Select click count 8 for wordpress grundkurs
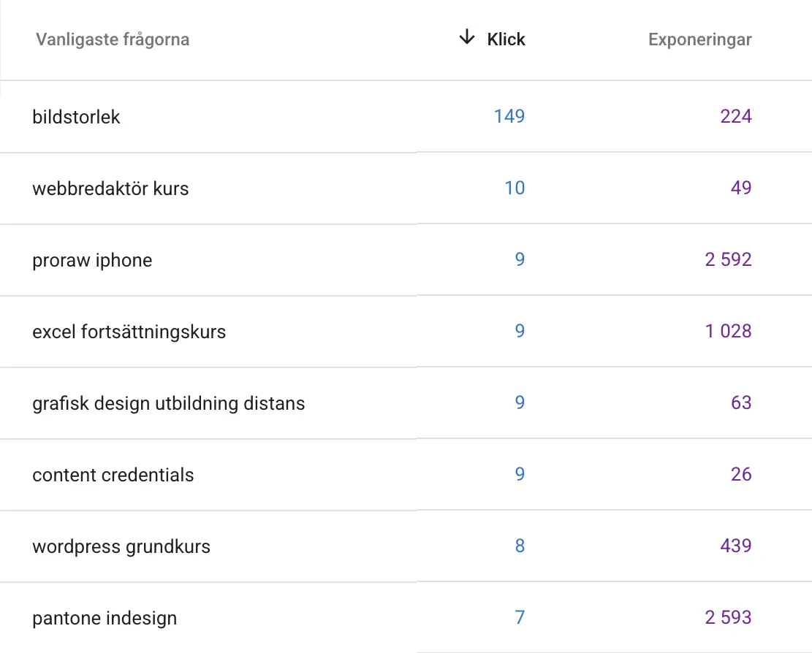 (x=520, y=546)
